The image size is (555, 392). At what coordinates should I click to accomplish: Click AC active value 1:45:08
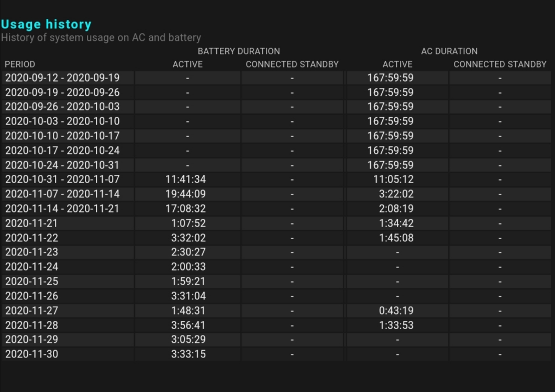(396, 238)
